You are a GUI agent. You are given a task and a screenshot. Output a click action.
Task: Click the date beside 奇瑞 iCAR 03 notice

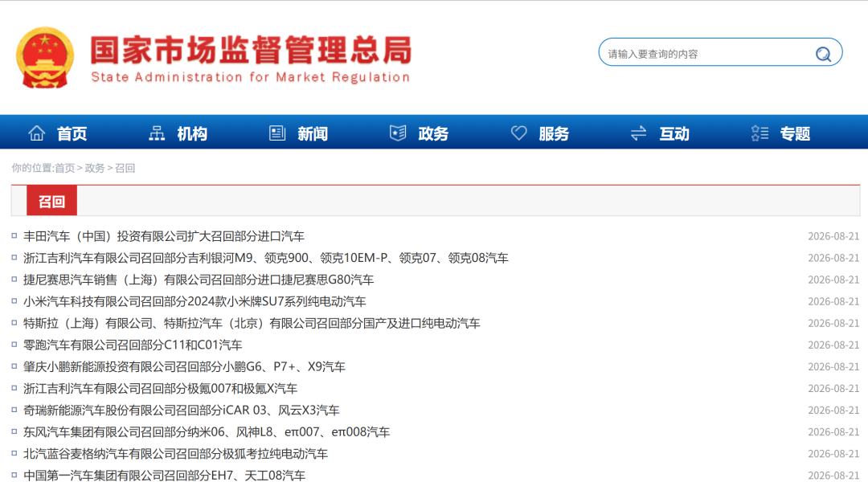[x=833, y=410]
